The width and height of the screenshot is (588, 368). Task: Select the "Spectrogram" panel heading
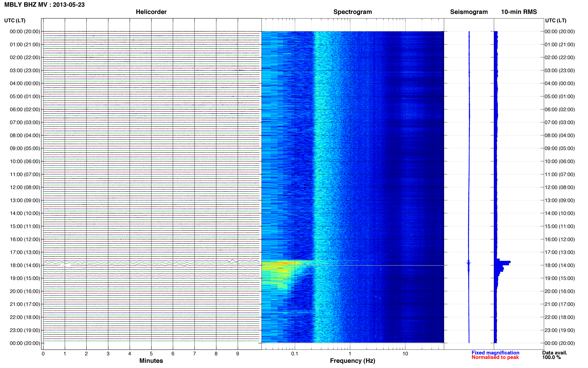click(x=352, y=12)
